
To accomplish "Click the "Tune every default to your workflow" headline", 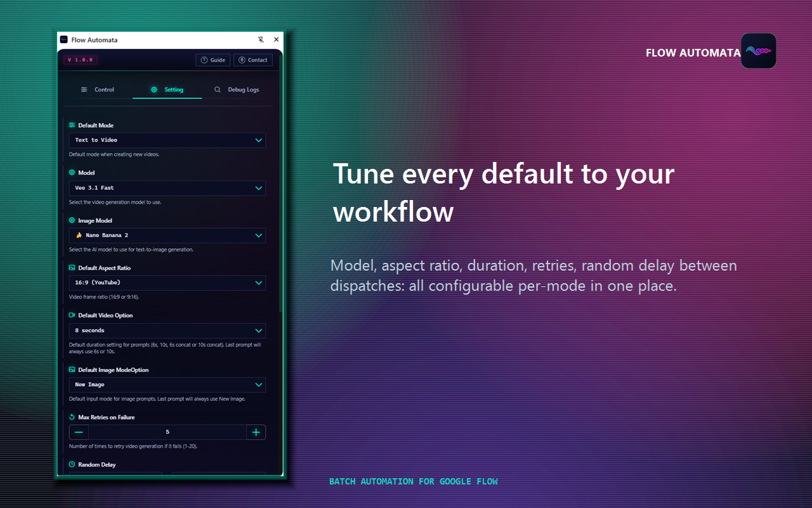I will pos(504,192).
